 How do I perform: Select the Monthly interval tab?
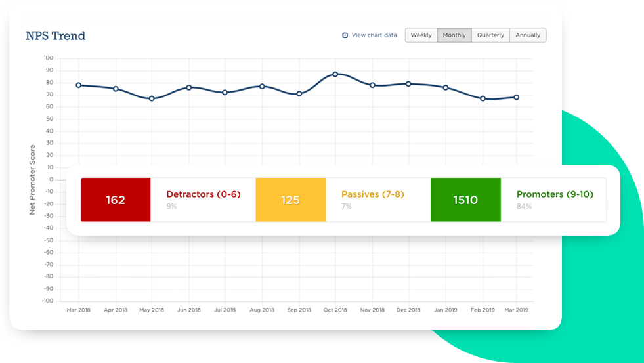454,35
